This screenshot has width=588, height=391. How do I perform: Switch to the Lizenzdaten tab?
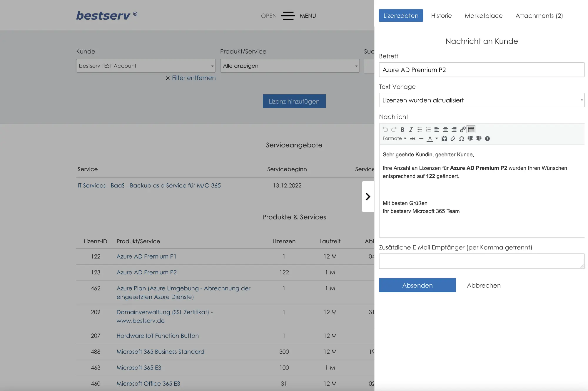point(401,16)
